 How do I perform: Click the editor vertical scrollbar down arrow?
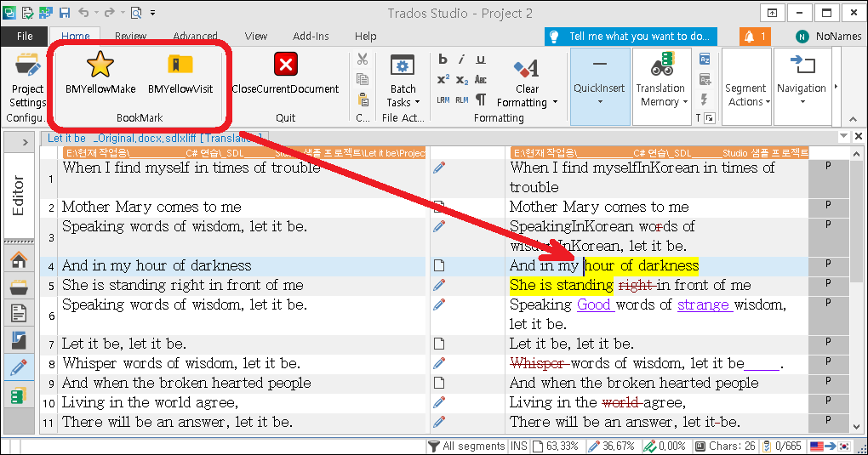tap(857, 427)
